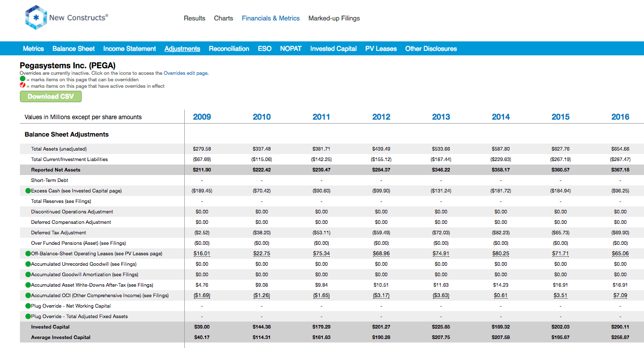This screenshot has height=348, width=644.
Task: Click the Short-Term Debt row label
Action: click(50, 180)
